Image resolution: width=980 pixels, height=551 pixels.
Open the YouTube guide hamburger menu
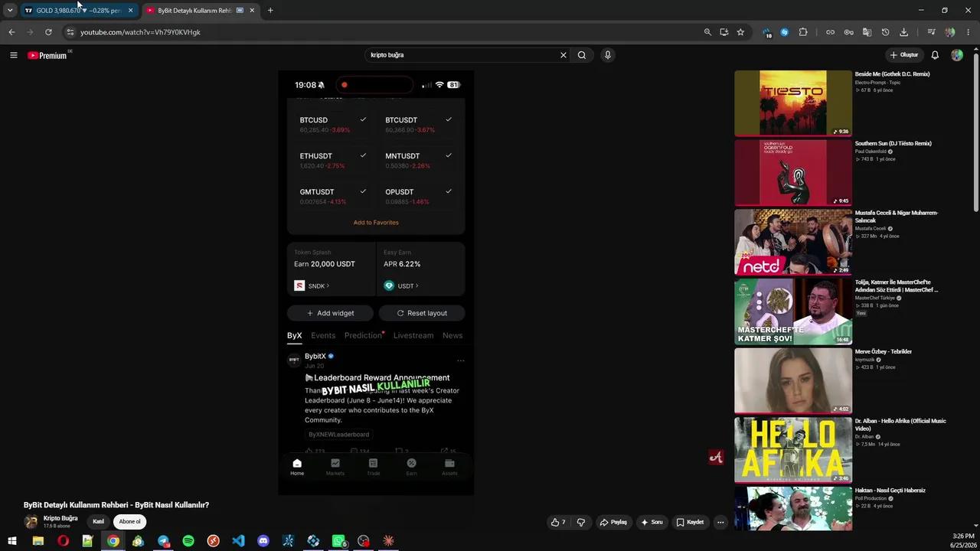[13, 55]
